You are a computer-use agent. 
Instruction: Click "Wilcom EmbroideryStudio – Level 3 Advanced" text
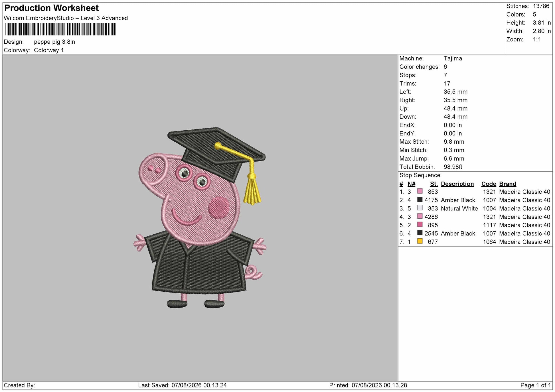coord(66,18)
